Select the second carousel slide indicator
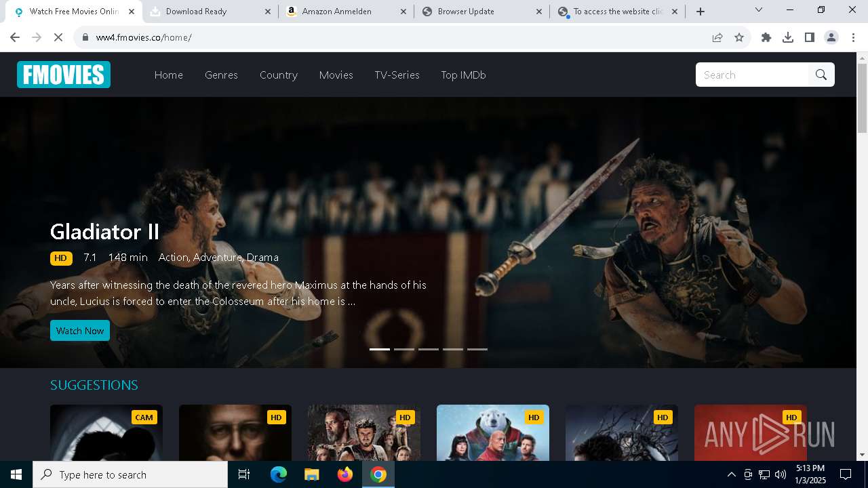This screenshot has height=488, width=868. coord(404,349)
